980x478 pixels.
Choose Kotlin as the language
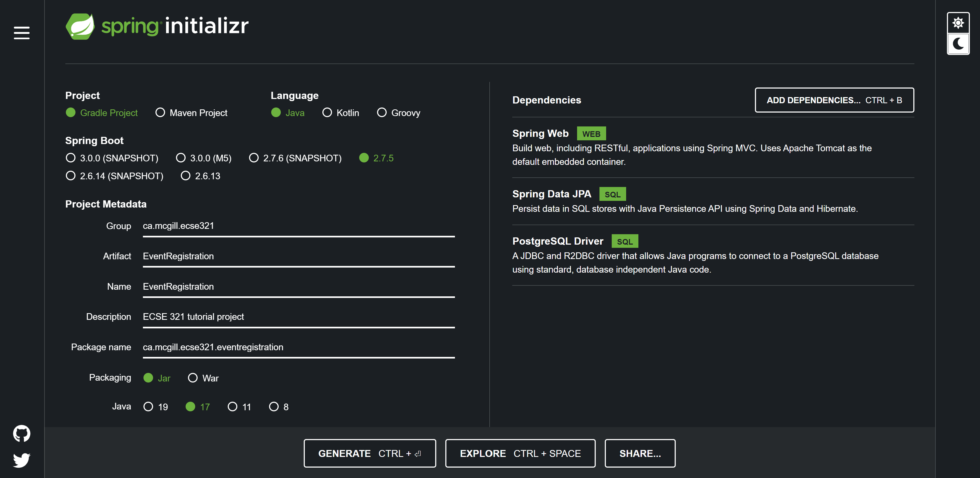point(327,113)
